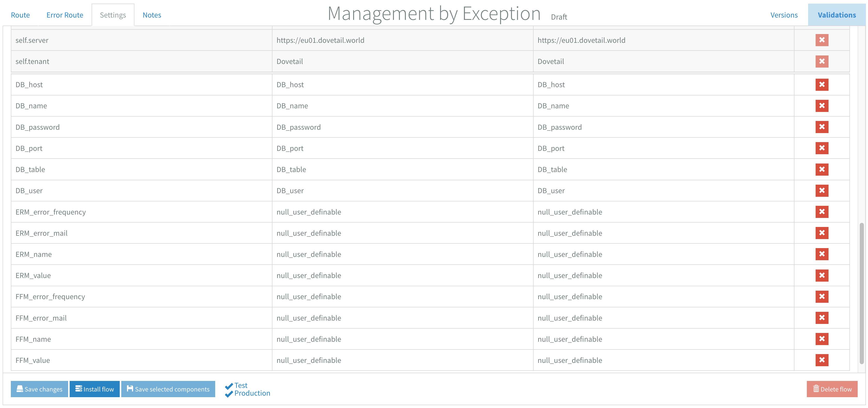This screenshot has height=408, width=868.
Task: Click the DB_port property name cell
Action: coord(141,148)
